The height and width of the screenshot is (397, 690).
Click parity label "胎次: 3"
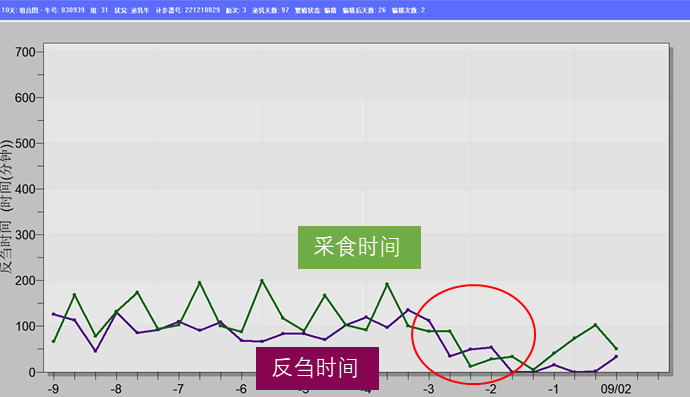[236, 10]
